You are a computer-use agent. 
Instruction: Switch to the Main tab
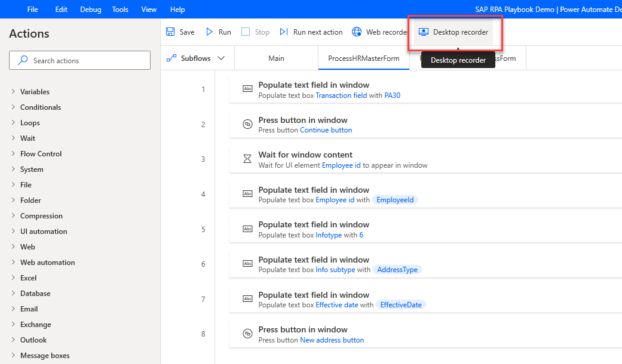coord(276,58)
